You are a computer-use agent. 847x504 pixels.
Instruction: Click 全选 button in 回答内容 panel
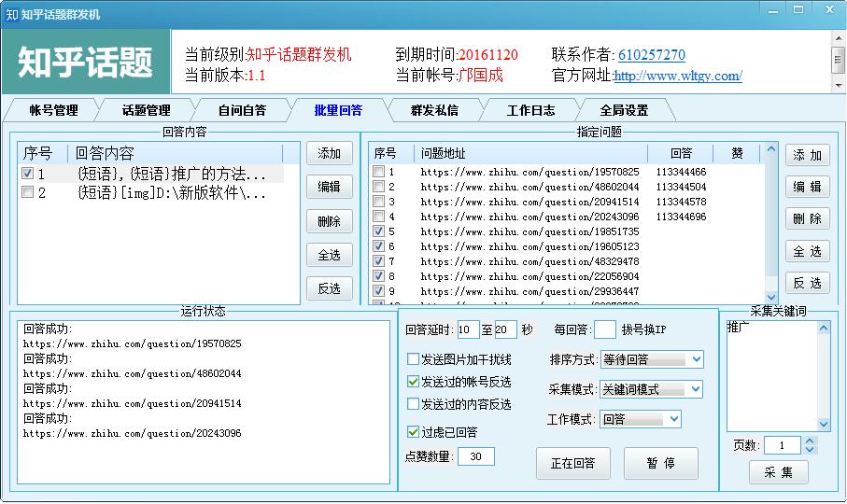[x=330, y=255]
